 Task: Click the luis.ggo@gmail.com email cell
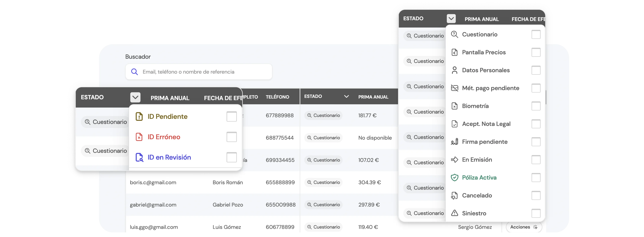[154, 227]
